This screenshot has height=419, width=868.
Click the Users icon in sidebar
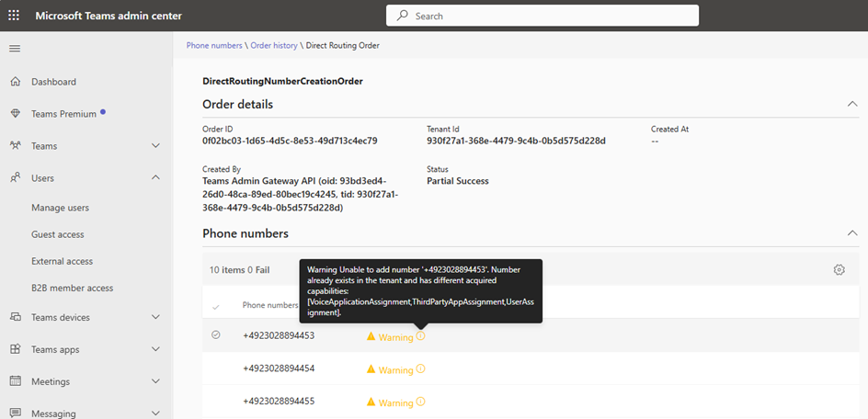tap(16, 178)
